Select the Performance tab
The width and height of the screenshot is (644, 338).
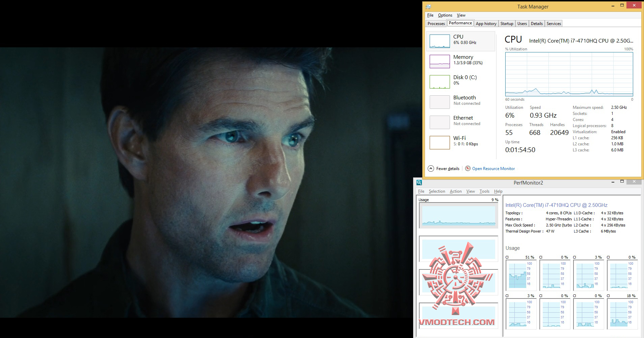[460, 23]
